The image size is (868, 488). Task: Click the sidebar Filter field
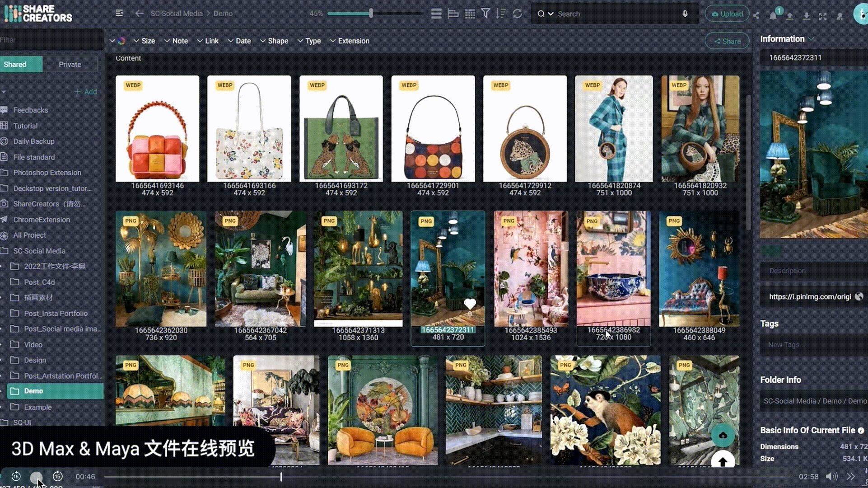coord(51,40)
